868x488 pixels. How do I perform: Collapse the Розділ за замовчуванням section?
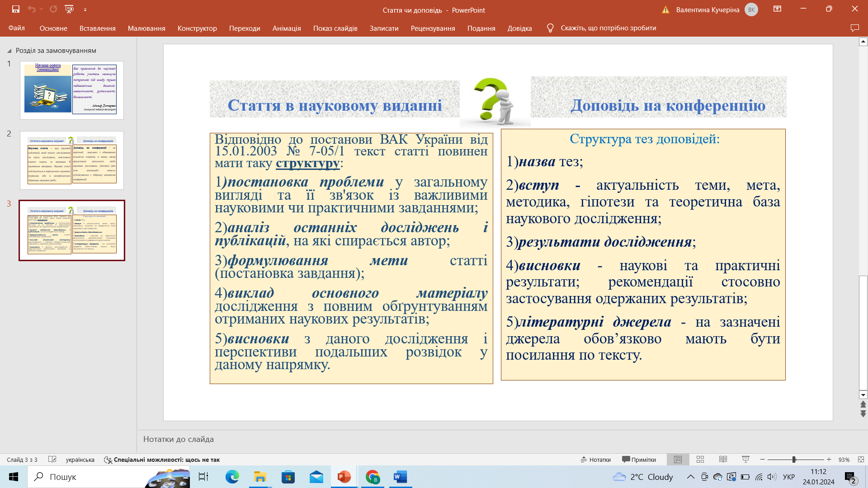9,51
